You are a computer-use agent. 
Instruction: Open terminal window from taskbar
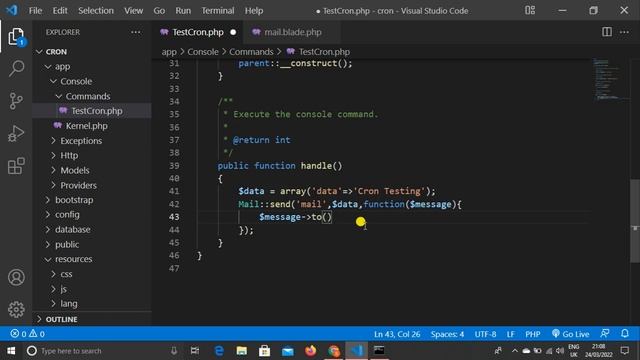click(x=379, y=351)
